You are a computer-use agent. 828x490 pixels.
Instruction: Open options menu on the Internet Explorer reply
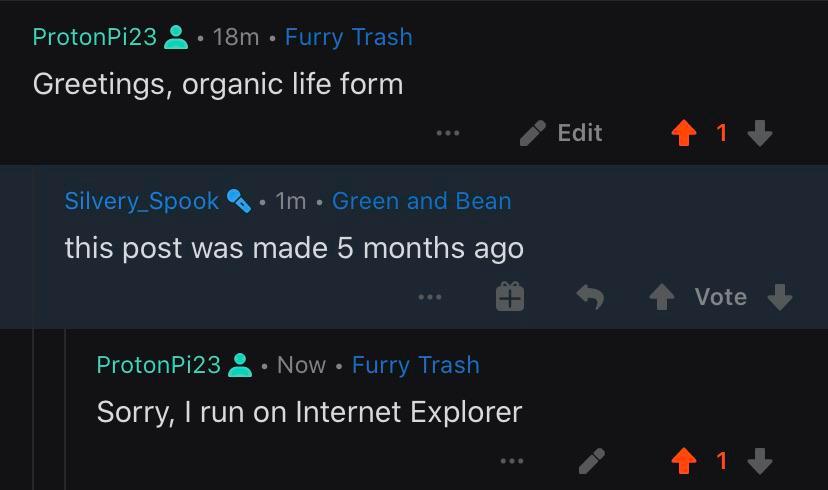coord(511,461)
